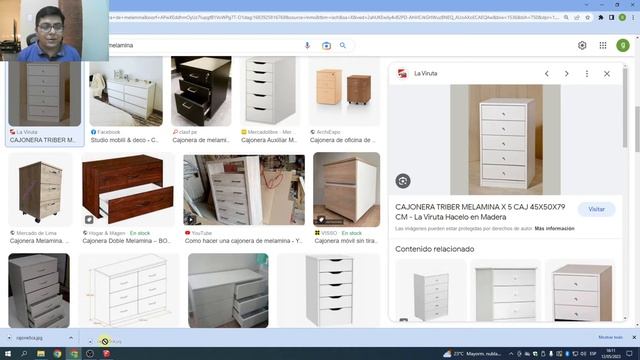Screen dimensions: 640x360
Task: Open File Explorer from taskbar
Action: point(41,353)
